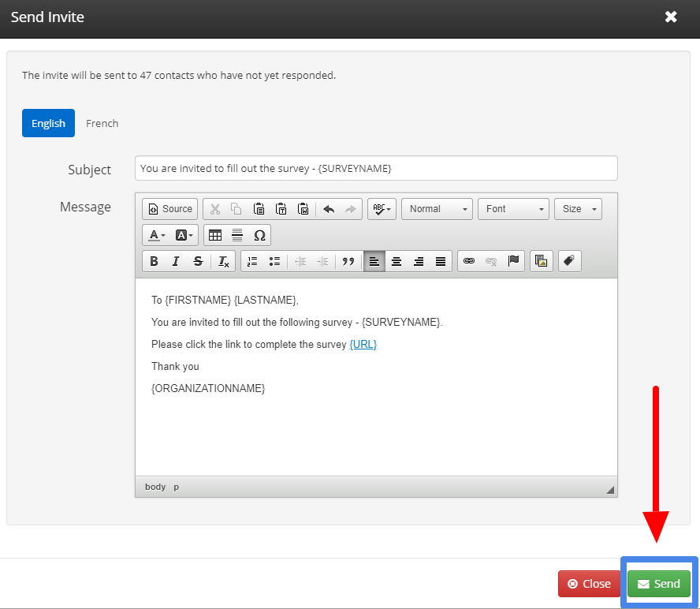700x609 pixels.
Task: Open the Font dropdown
Action: (x=513, y=209)
